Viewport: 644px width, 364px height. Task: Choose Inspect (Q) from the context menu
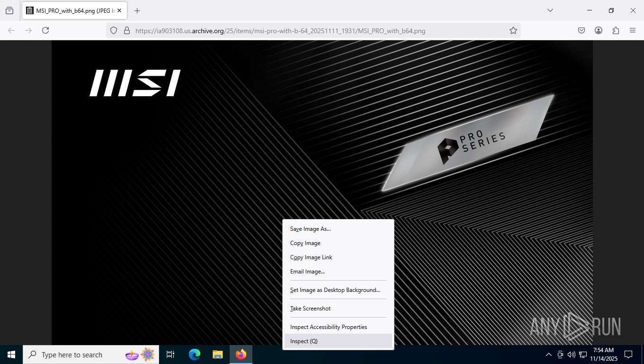(x=338, y=341)
